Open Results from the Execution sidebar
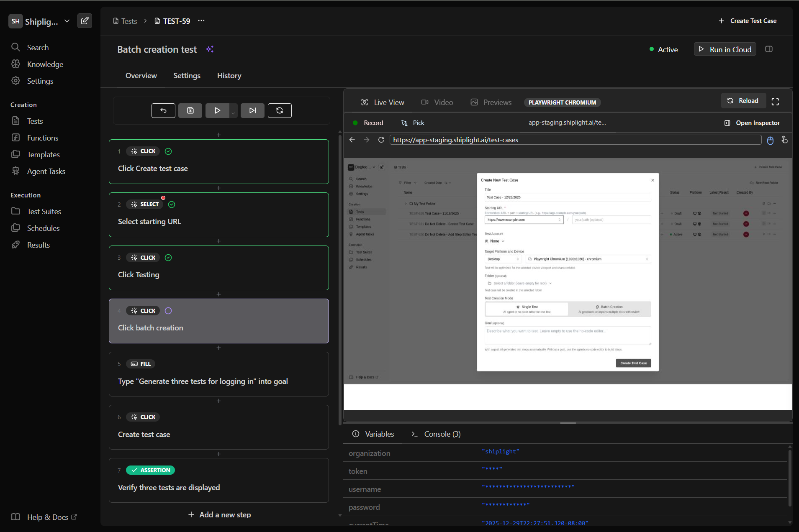Viewport: 799px width, 532px height. [x=38, y=245]
